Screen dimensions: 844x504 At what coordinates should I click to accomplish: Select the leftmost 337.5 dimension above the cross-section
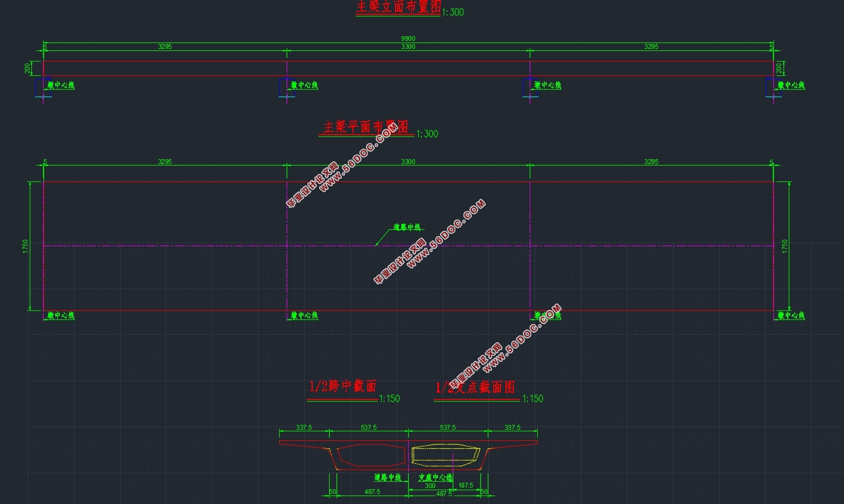(x=304, y=428)
